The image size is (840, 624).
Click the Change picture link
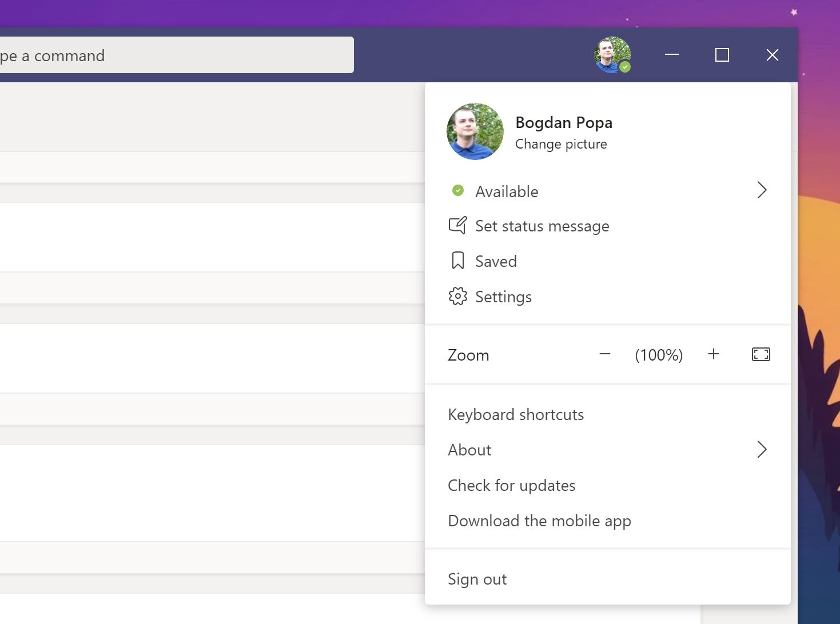561,144
